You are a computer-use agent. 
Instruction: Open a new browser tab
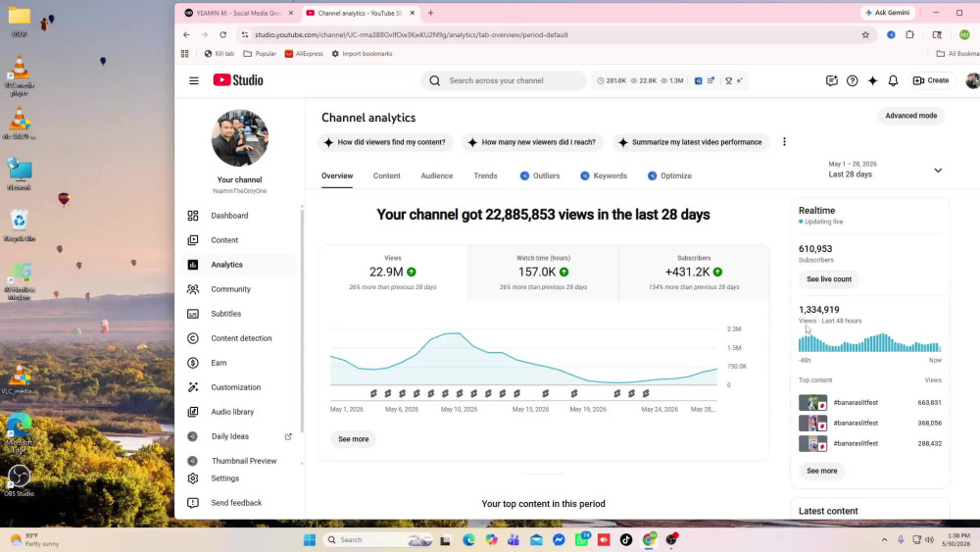430,13
